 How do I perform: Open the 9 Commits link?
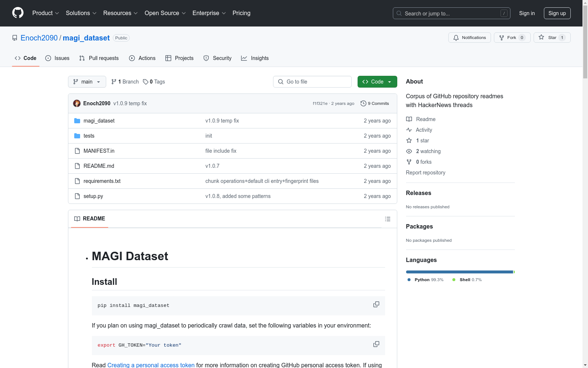click(375, 103)
